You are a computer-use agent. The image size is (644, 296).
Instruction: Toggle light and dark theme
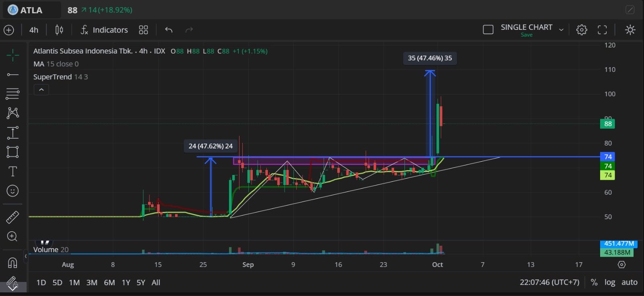click(x=630, y=30)
